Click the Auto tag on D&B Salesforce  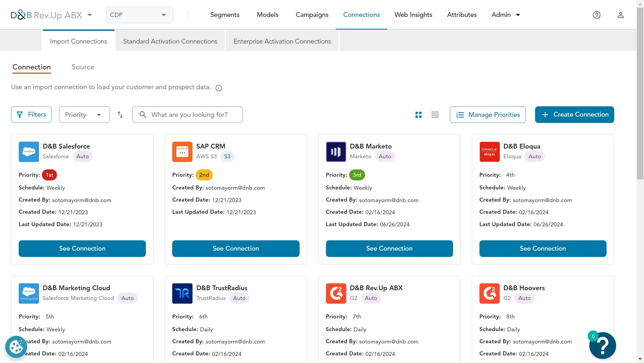pos(83,156)
